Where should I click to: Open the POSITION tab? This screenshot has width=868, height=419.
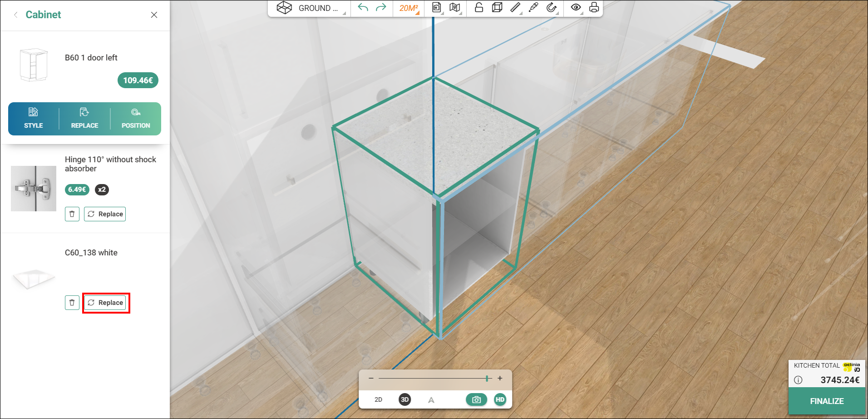(x=136, y=119)
